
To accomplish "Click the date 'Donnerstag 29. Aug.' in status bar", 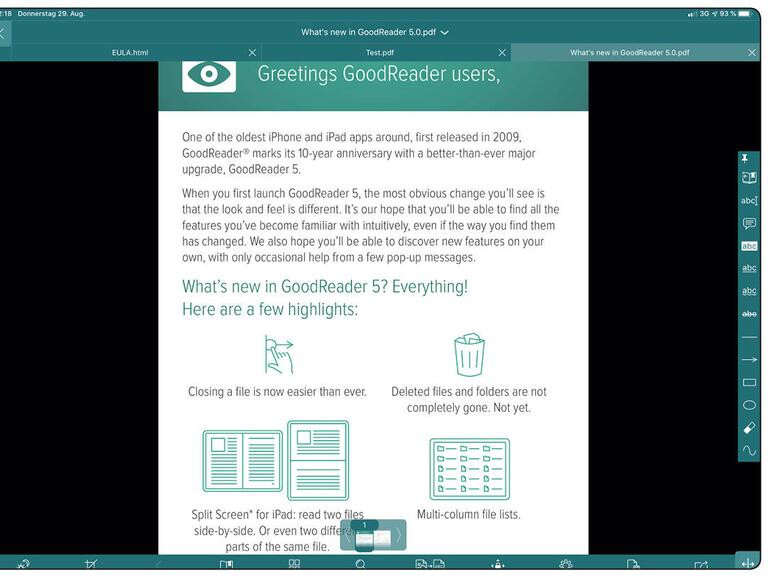I will [x=51, y=14].
